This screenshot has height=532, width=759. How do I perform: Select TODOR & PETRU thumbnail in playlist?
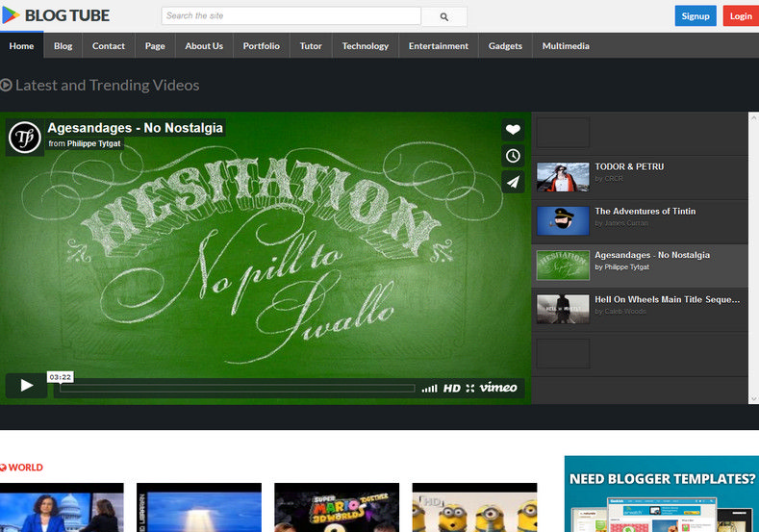tap(563, 177)
